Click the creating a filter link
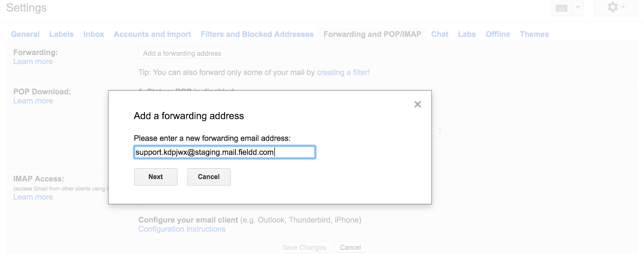This screenshot has width=644, height=254. click(x=343, y=73)
